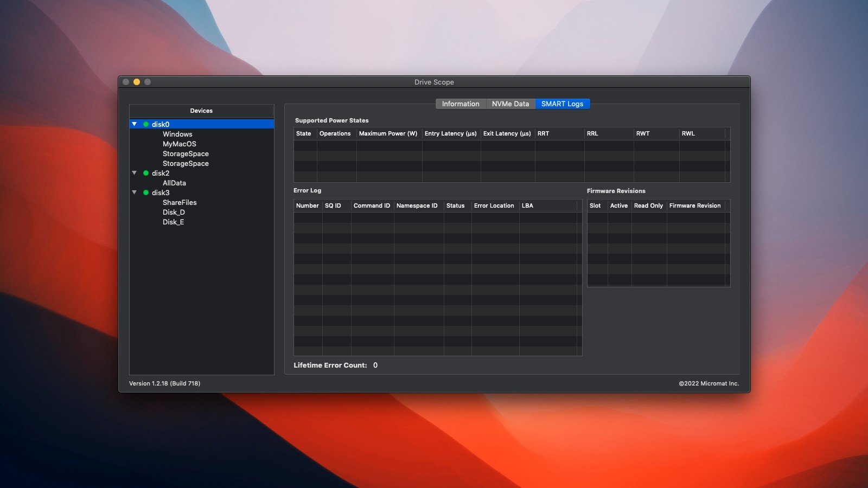
Task: Collapse the disk0 disclosure triangle
Action: tap(135, 124)
